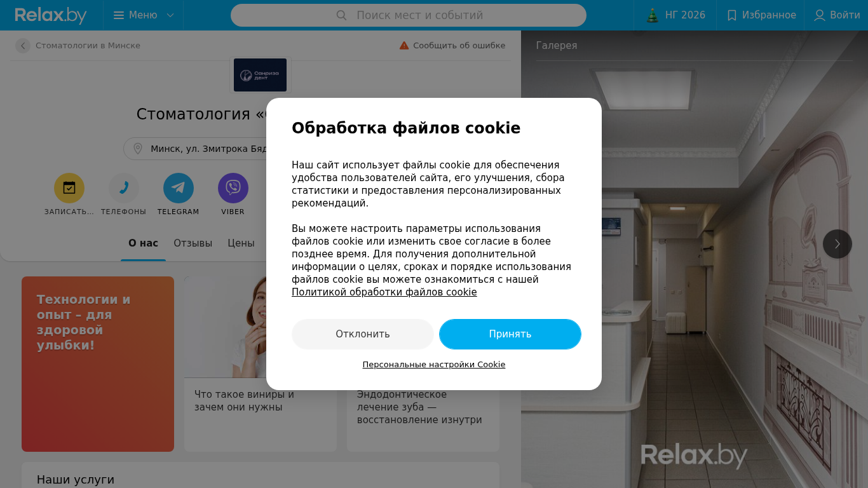The image size is (868, 488).
Task: Click the Записаться calendar icon
Action: [x=69, y=188]
